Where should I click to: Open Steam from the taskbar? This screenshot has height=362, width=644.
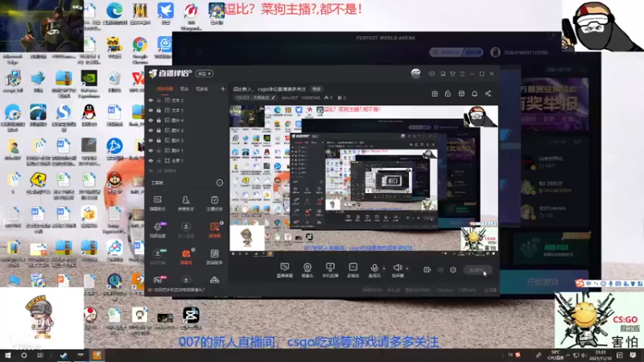(x=64, y=356)
